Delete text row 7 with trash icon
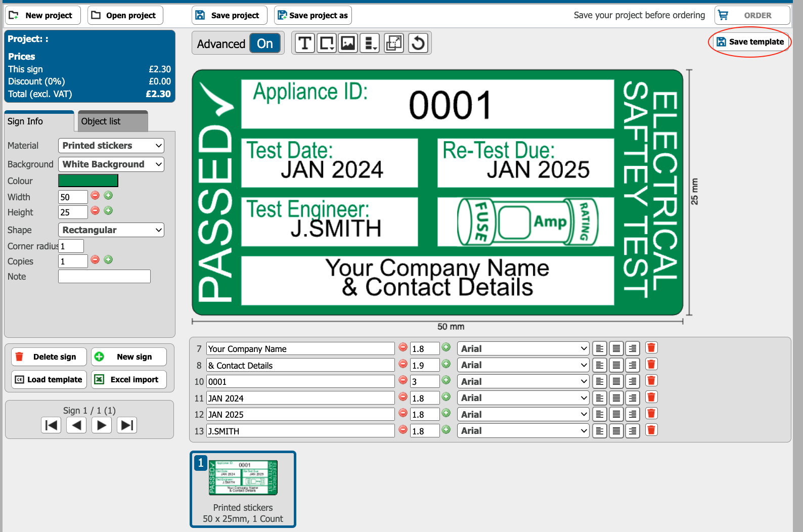803x532 pixels. 651,348
